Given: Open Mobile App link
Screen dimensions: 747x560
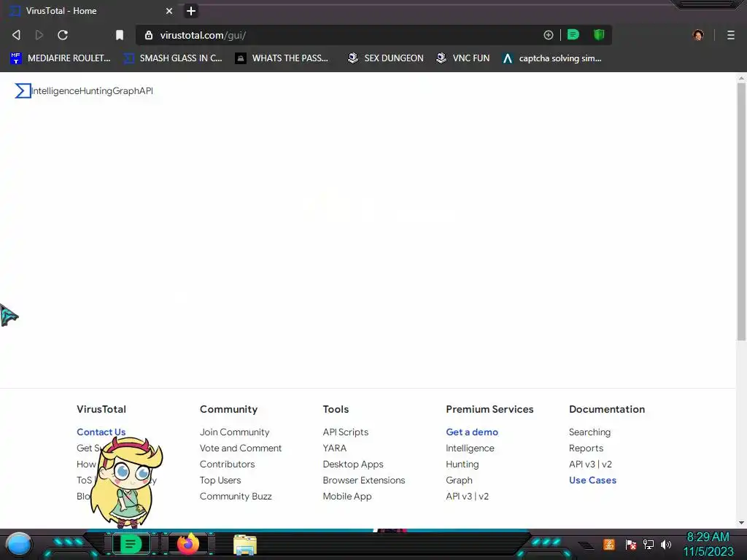Looking at the screenshot, I should coord(347,496).
